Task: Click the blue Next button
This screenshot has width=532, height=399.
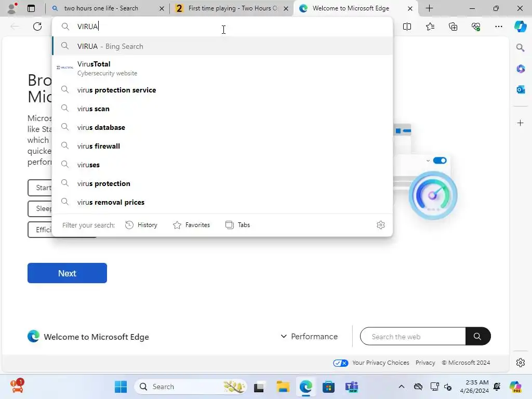Action: (67, 273)
